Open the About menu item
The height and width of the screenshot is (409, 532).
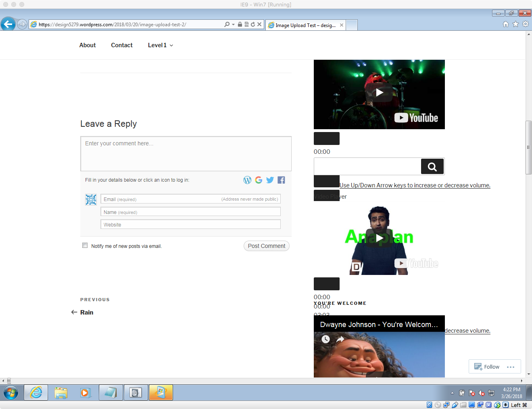click(x=88, y=45)
